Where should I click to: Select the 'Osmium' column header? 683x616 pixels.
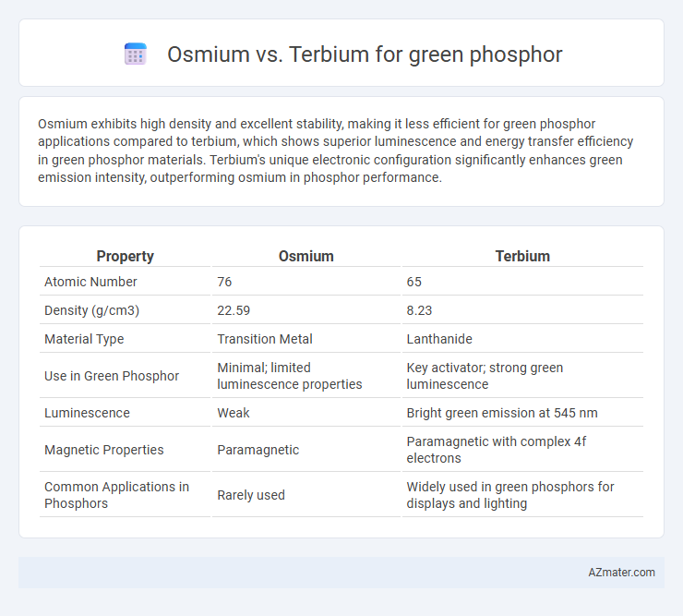click(x=306, y=256)
